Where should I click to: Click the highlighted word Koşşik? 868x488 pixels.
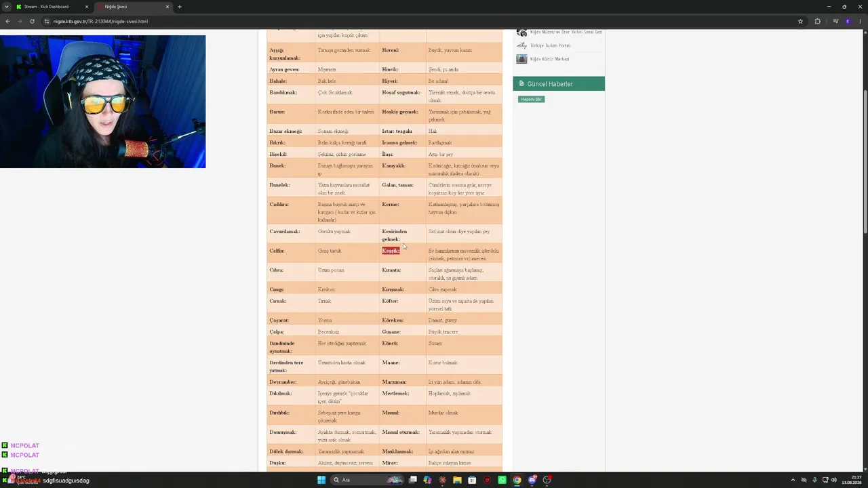click(x=391, y=251)
